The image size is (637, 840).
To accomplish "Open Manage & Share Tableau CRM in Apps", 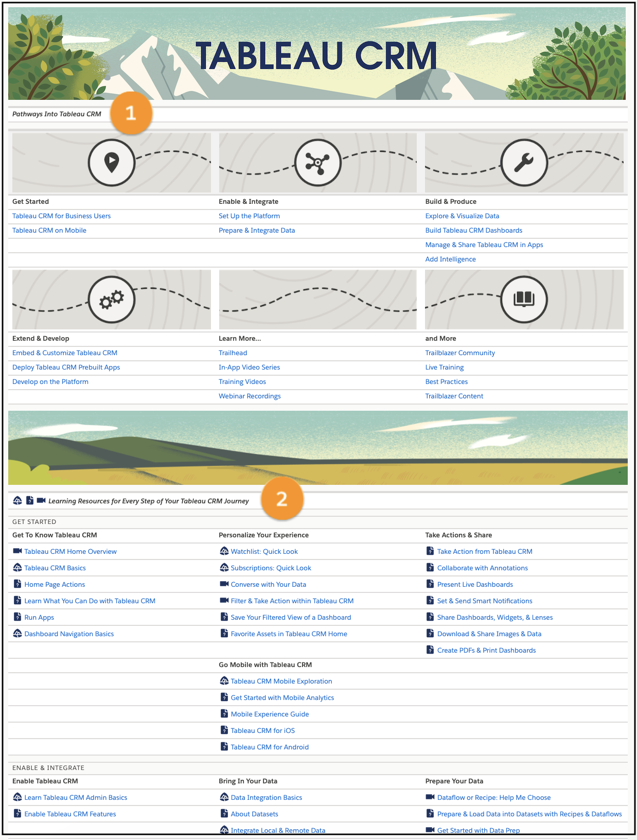I will point(484,245).
